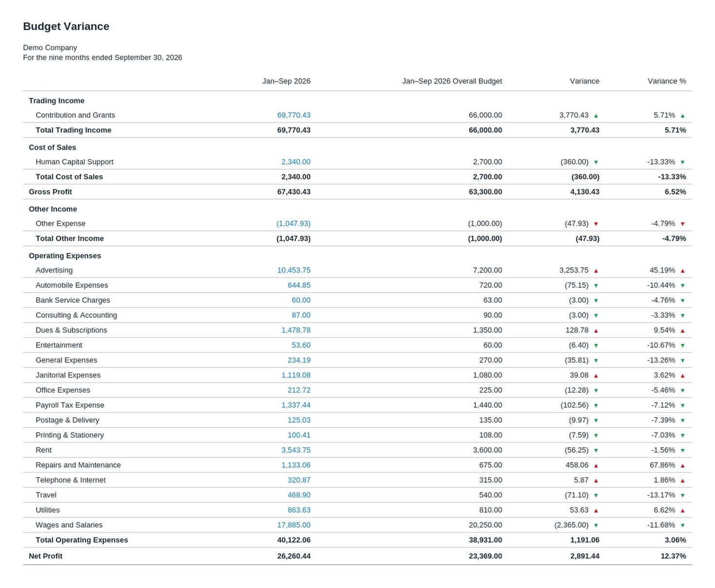Click green down arrow beside (360.00) in Human Capital Support row

[x=596, y=162]
